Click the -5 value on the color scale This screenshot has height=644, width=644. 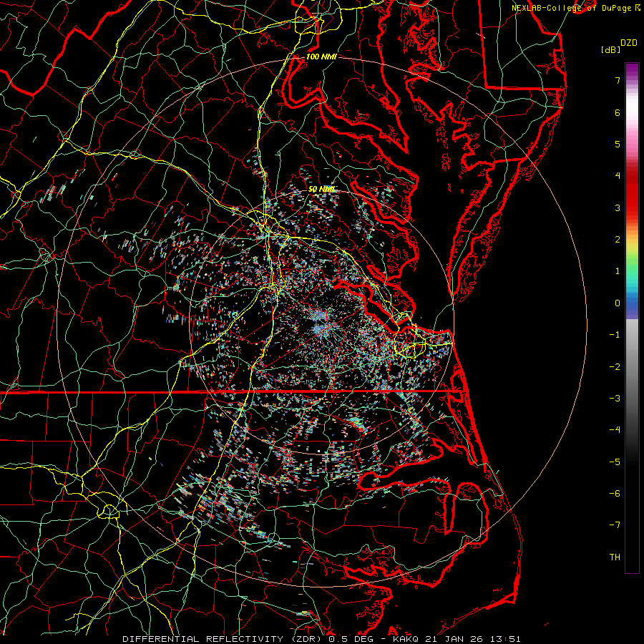(x=615, y=462)
